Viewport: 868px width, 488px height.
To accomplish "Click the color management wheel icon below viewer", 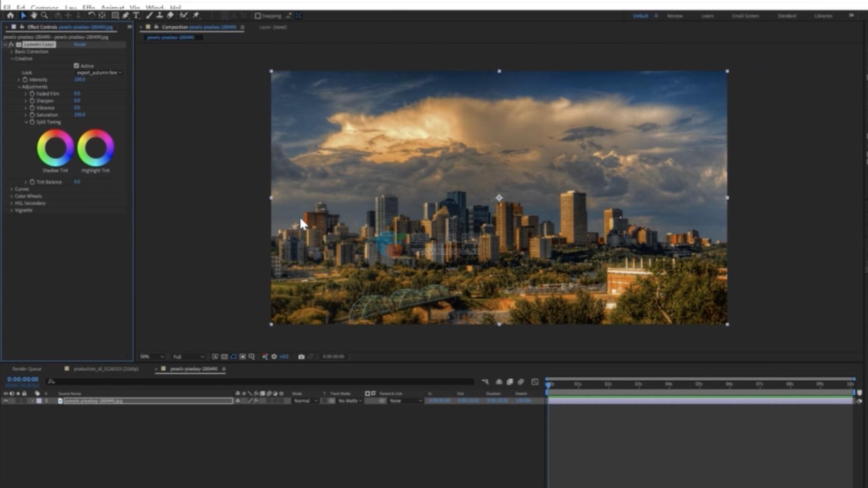I will [265, 357].
